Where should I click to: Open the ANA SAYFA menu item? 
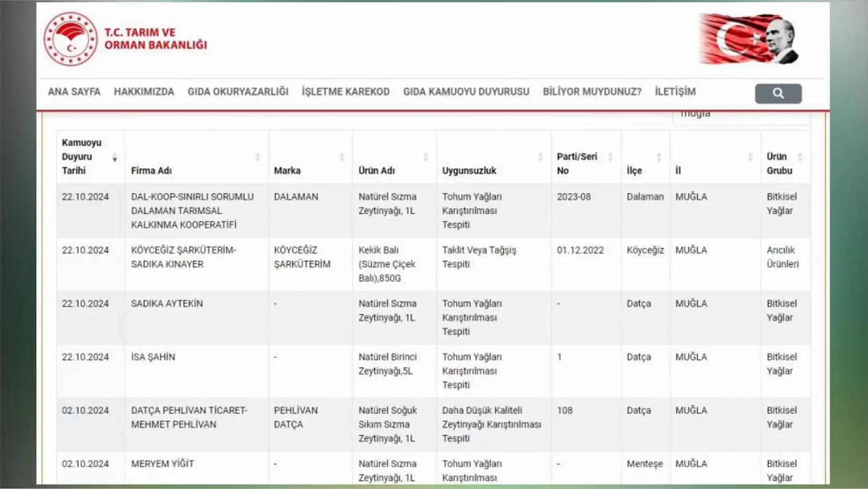point(74,92)
